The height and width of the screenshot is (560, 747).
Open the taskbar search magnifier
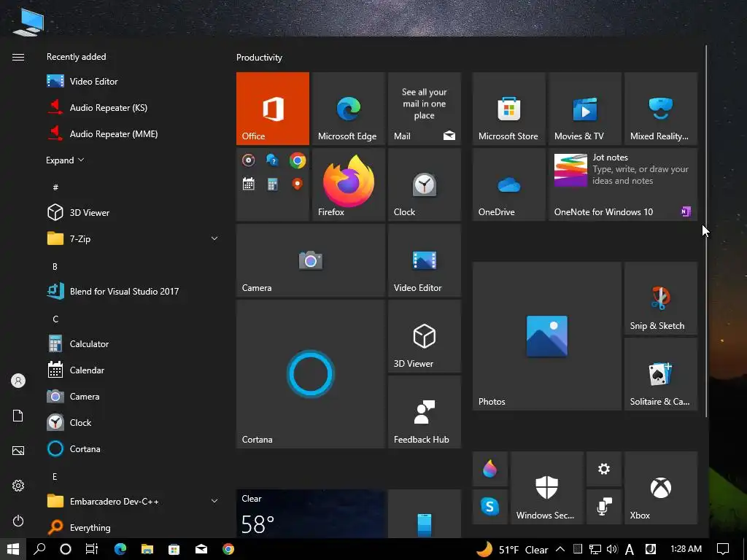39,549
